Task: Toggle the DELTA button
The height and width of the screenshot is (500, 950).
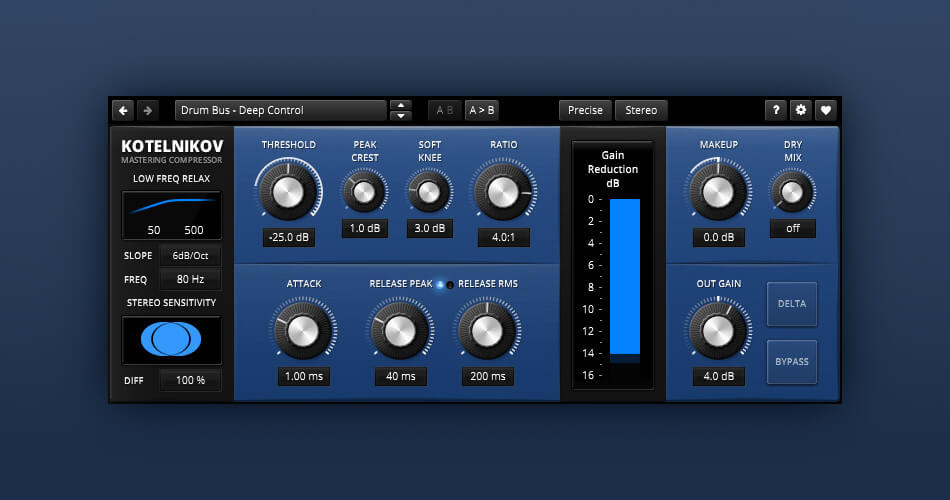Action: (x=792, y=303)
